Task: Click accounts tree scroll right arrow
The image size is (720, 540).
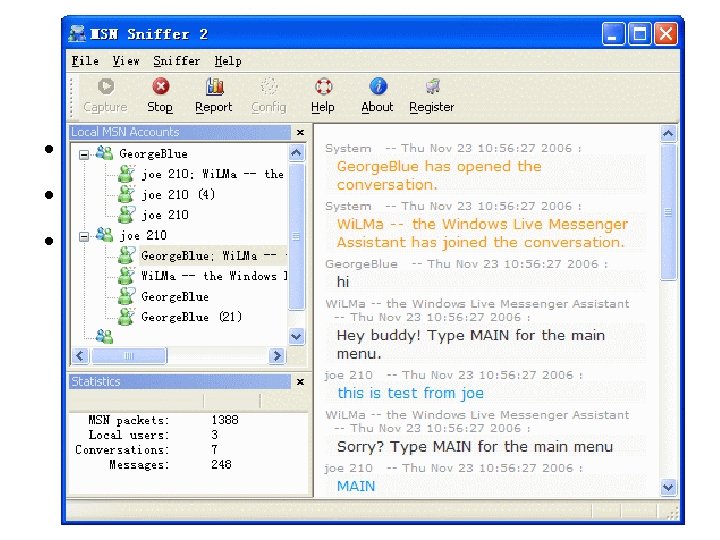Action: click(x=277, y=355)
